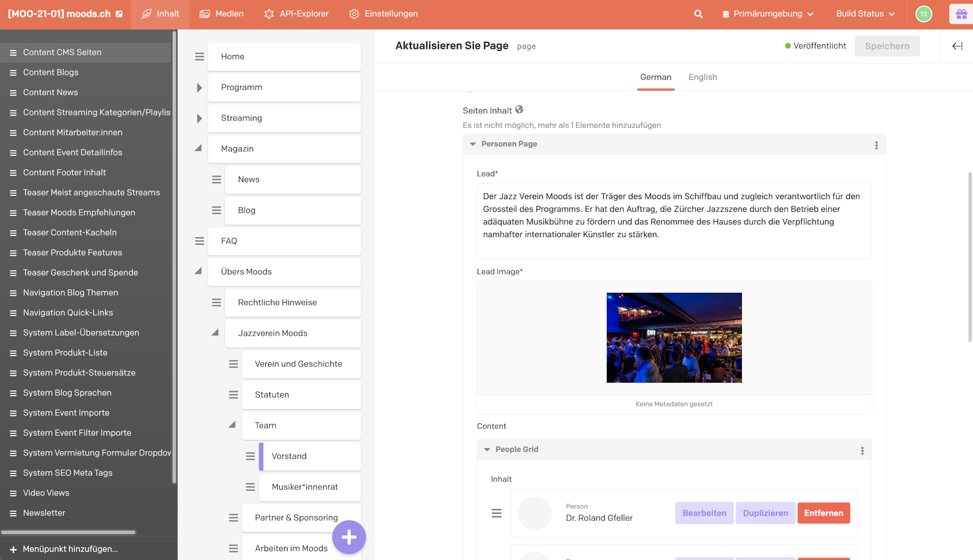Grab the drag handle next to Statuten
Screen dimensions: 973x560
click(234, 395)
